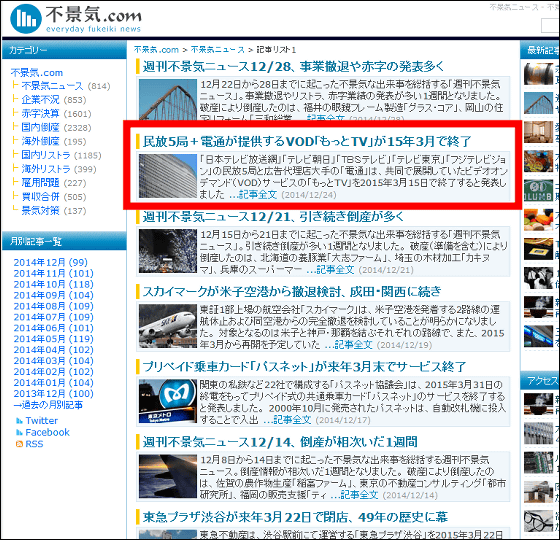This screenshot has height=540, width=560.
Task: Open 2014年03月 monthly archive
Action: [54, 361]
